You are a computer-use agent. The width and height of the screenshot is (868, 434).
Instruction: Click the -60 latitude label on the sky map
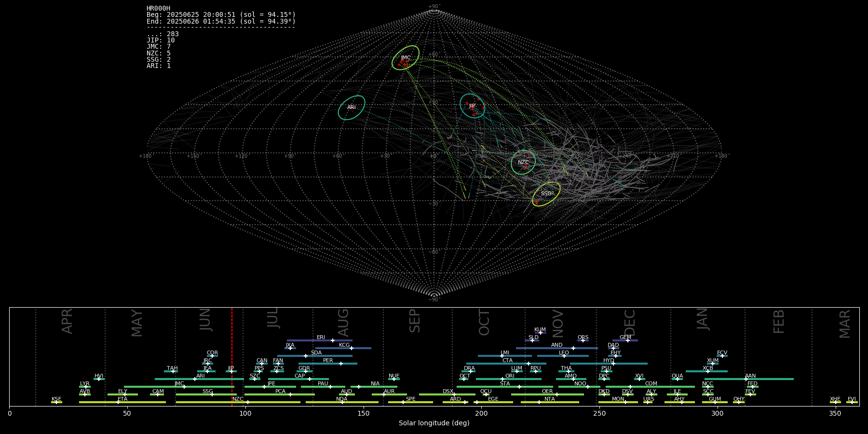coord(434,252)
